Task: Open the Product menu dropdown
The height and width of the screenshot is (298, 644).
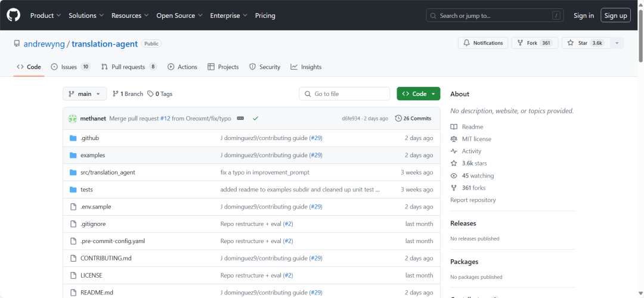Action: pos(45,15)
